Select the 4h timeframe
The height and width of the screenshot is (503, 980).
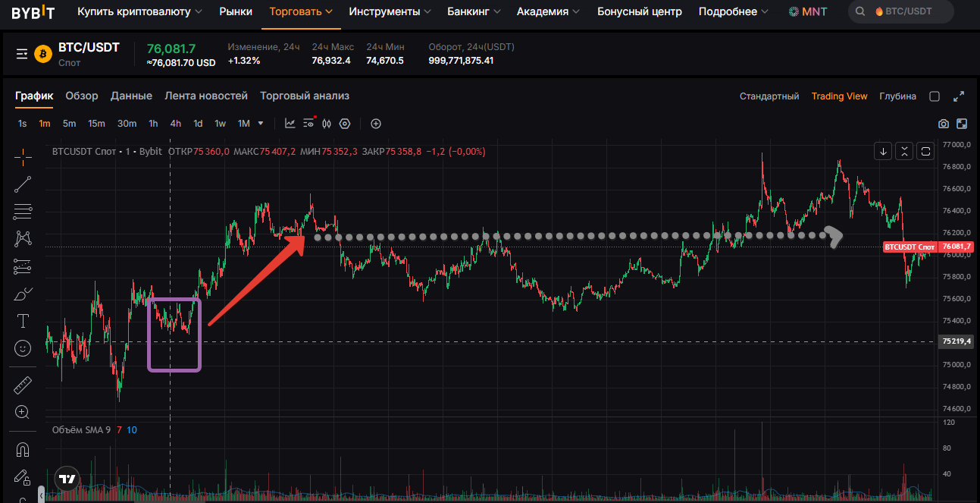175,123
